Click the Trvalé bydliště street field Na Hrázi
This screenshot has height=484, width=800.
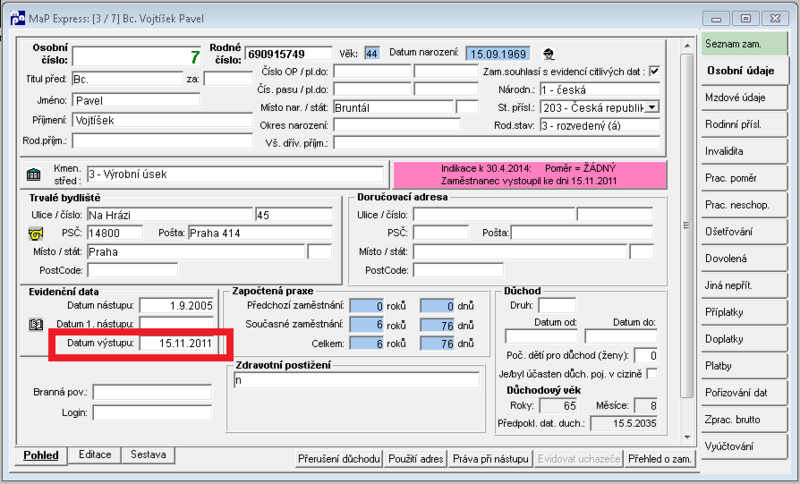click(x=170, y=215)
